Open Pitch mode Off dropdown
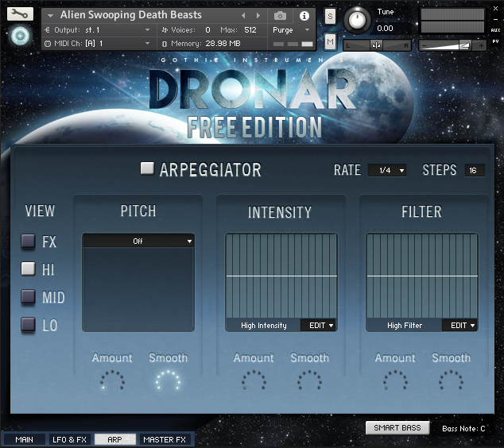Image resolution: width=504 pixels, height=448 pixels. pos(138,241)
